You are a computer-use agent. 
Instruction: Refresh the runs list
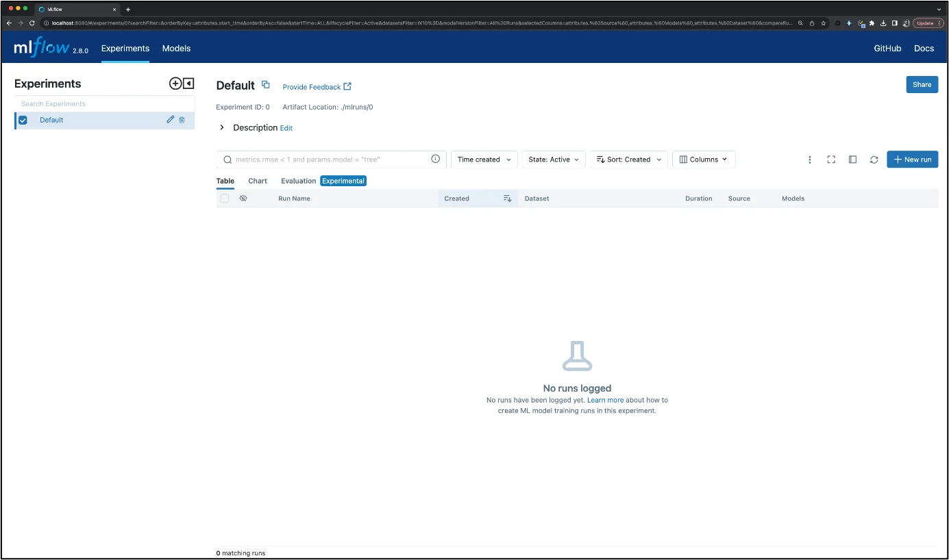[x=874, y=160]
